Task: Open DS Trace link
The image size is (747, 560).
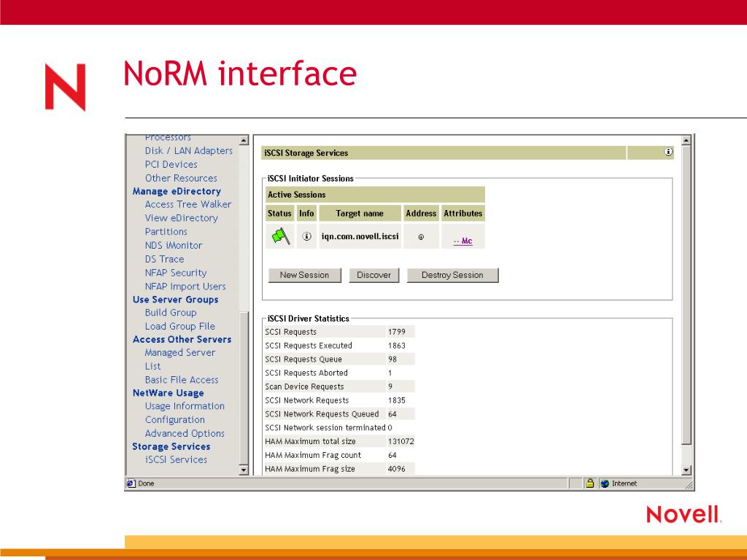Action: (x=164, y=259)
